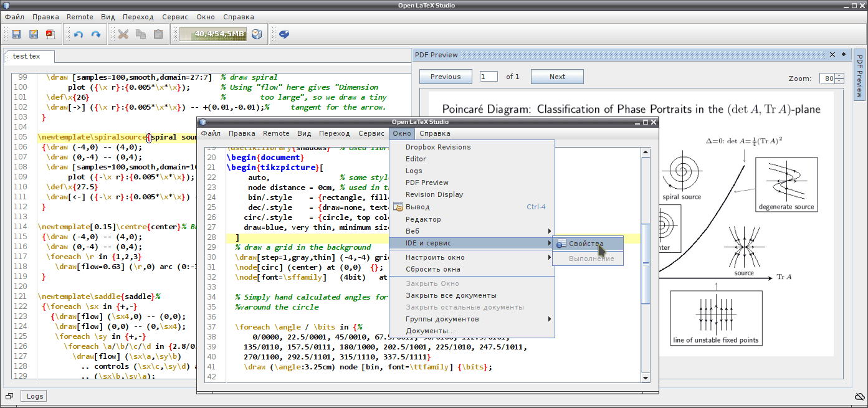Switch to the test.tex editor tab
The width and height of the screenshot is (868, 408).
(x=31, y=56)
